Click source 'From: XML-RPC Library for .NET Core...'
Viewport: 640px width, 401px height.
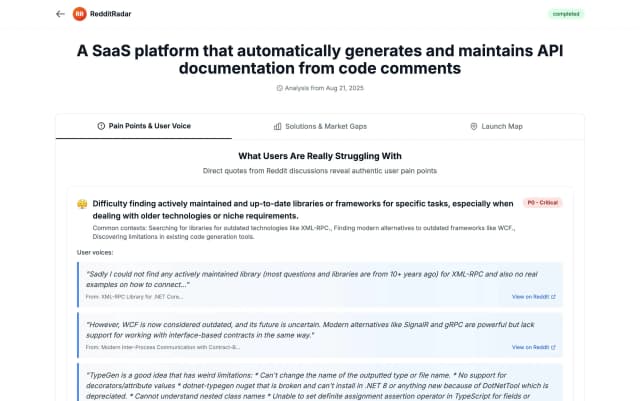point(134,297)
